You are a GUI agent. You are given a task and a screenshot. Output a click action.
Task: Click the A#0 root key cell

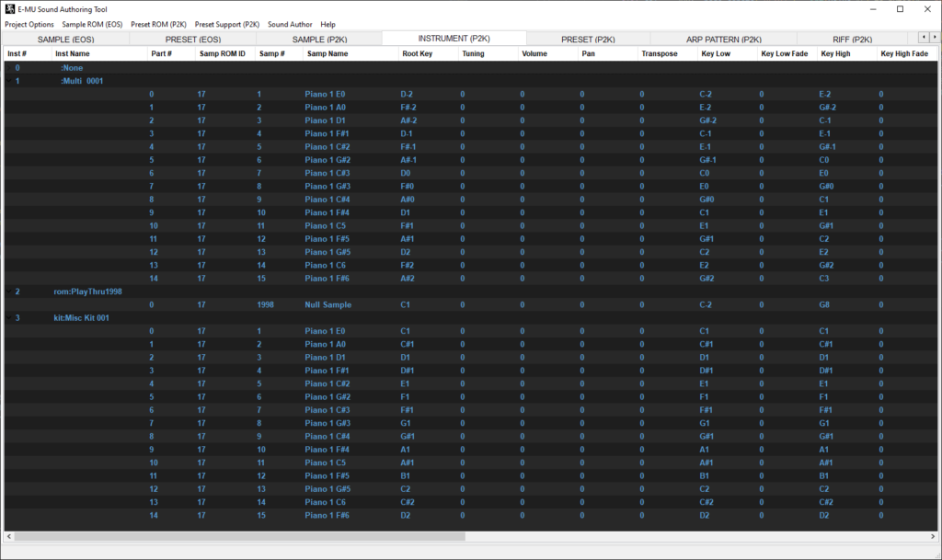pos(408,200)
